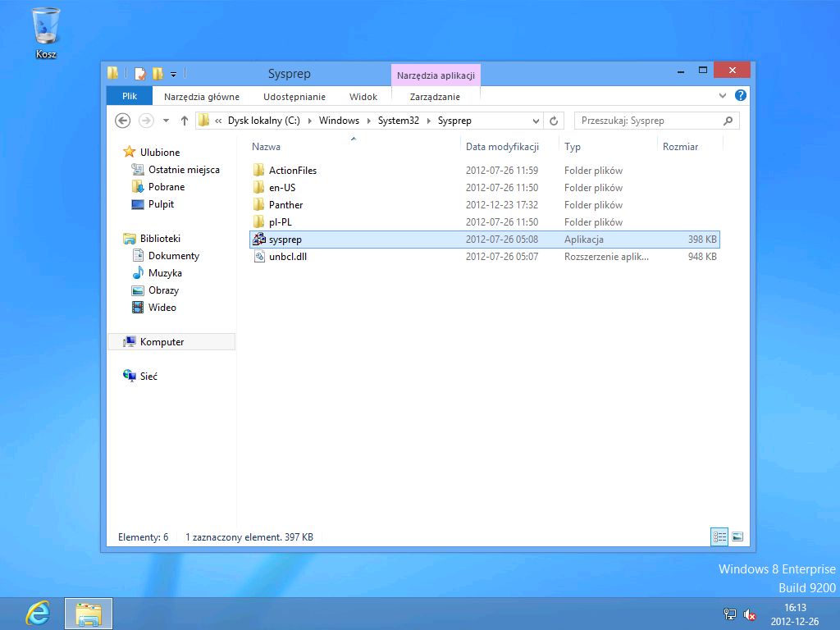Open the Obrazy library

click(163, 290)
